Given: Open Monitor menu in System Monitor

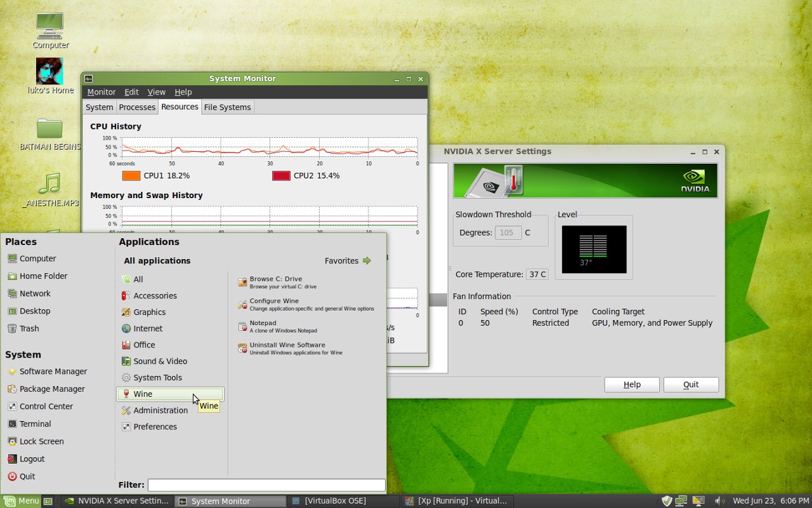Looking at the screenshot, I should pos(101,92).
